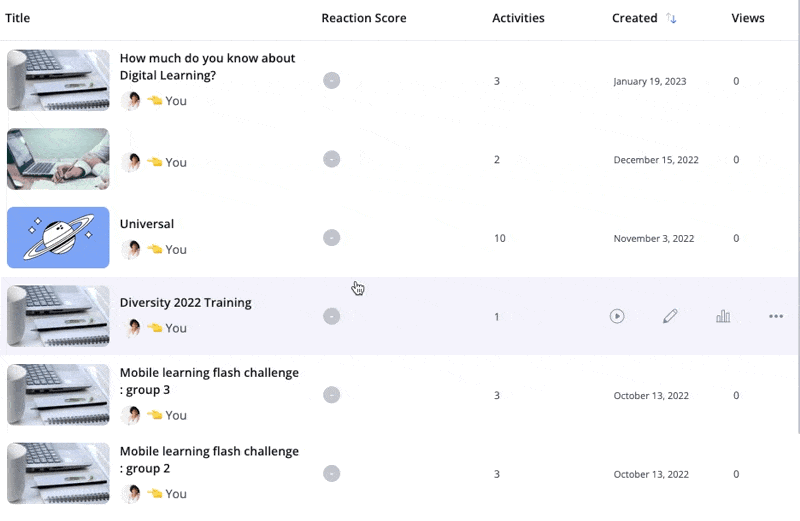
Task: Click the Views column header
Action: [748, 18]
